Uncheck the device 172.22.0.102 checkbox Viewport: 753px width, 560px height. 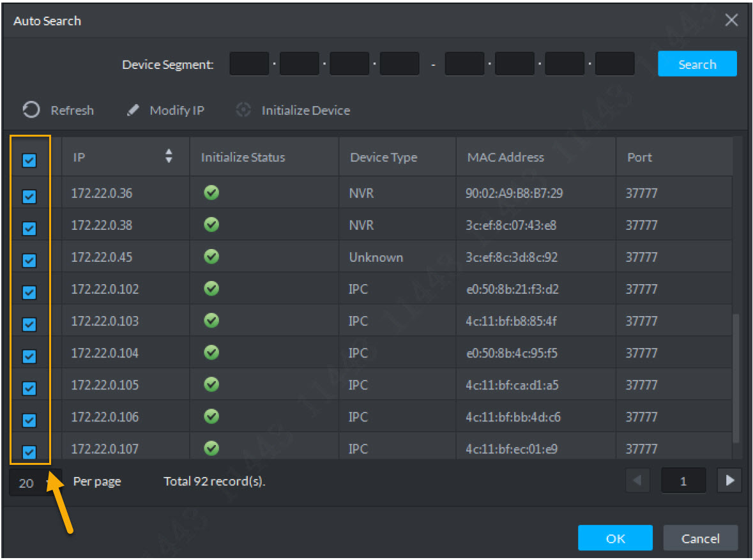[29, 292]
